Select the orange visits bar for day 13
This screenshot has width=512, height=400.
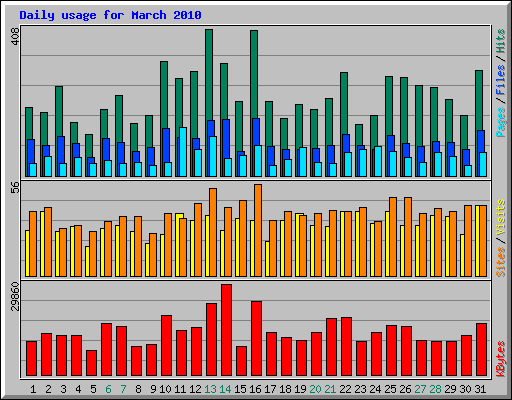coord(213,232)
